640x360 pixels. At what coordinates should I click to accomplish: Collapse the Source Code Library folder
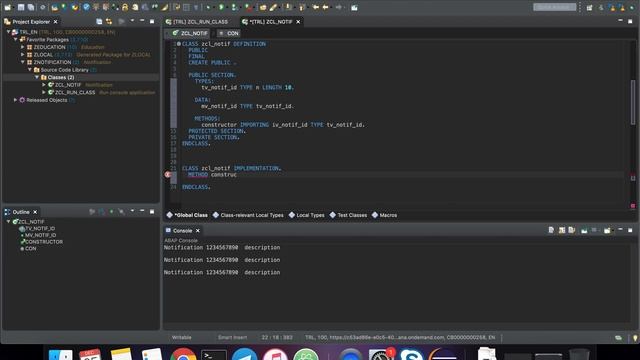pos(30,70)
